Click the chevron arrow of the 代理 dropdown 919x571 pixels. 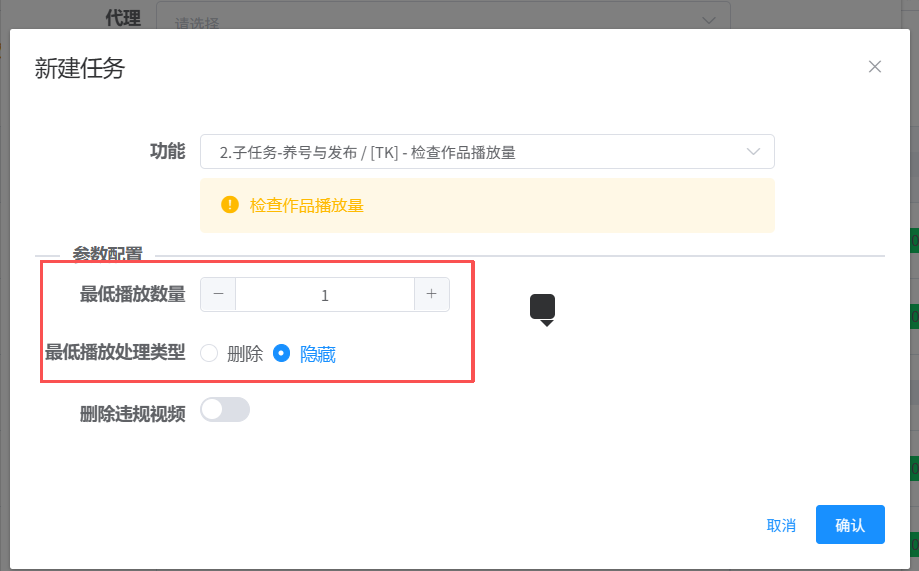(709, 20)
